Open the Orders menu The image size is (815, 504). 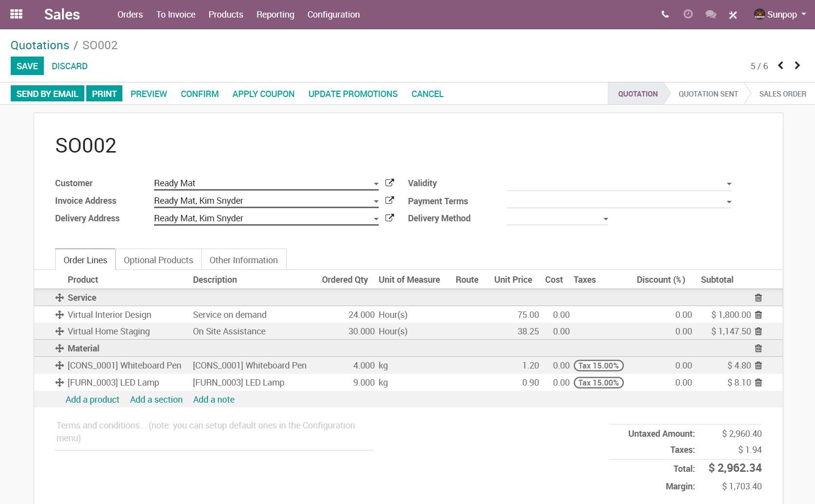pos(130,15)
